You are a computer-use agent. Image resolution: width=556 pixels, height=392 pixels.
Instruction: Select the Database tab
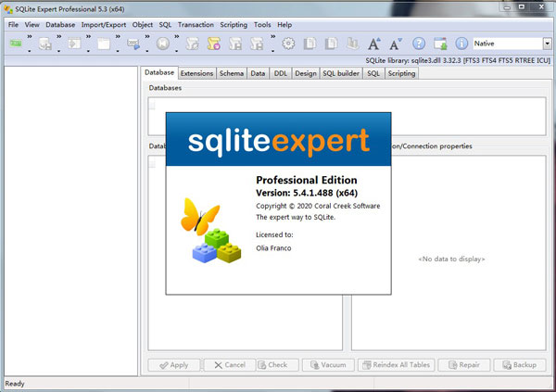click(x=159, y=72)
